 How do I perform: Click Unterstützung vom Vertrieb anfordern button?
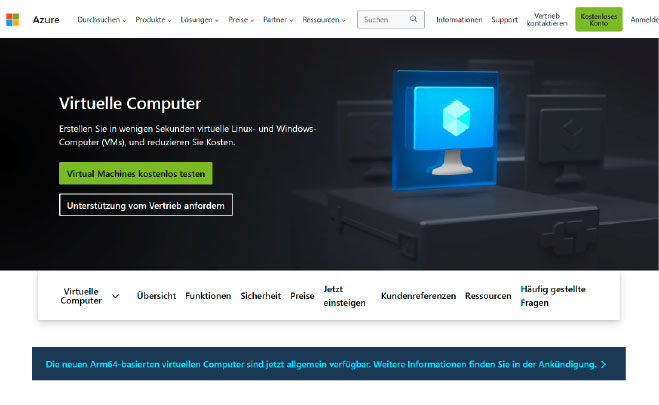146,205
